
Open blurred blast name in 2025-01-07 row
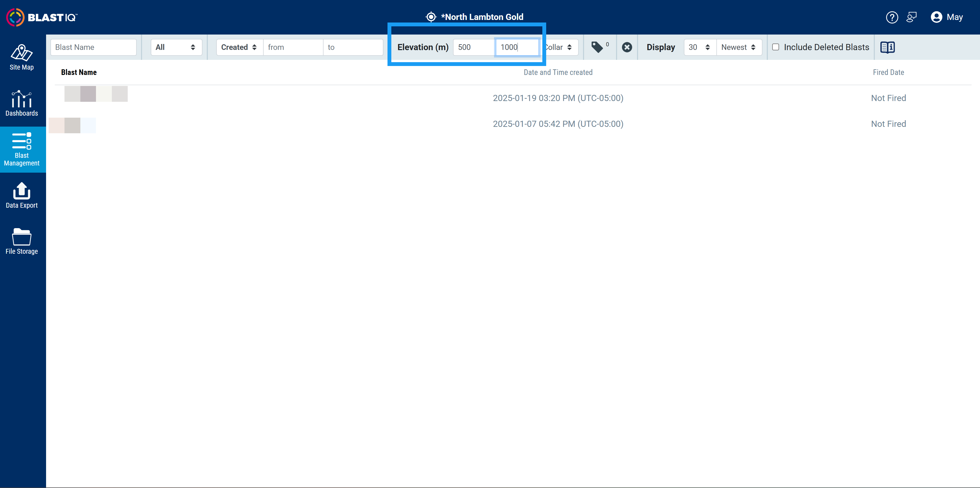click(72, 125)
